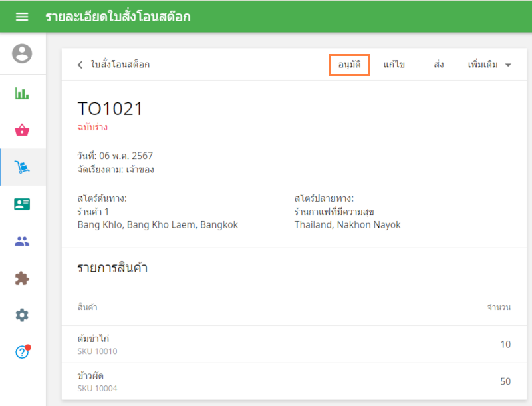Select the sales shopping bag icon
Viewport: 532px width, 406px height.
tap(22, 130)
